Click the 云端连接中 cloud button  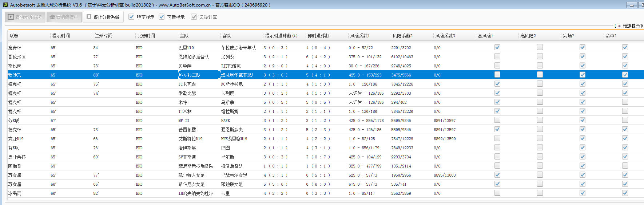64,17
